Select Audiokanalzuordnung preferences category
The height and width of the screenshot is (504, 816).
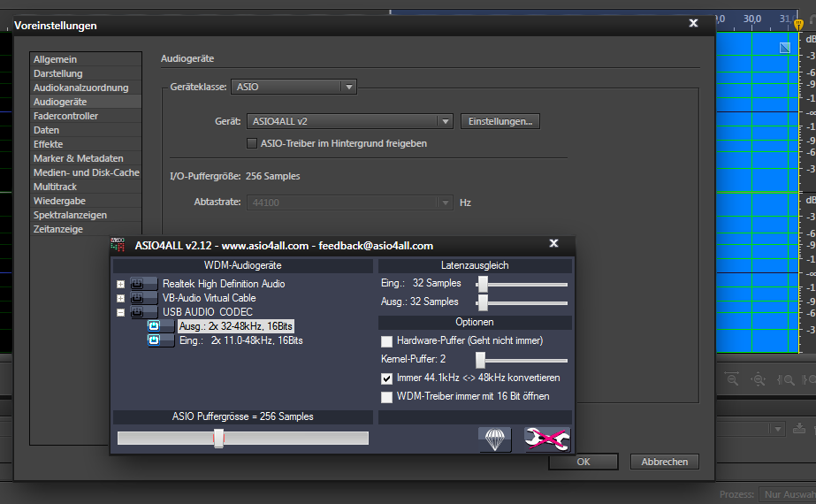(86, 88)
